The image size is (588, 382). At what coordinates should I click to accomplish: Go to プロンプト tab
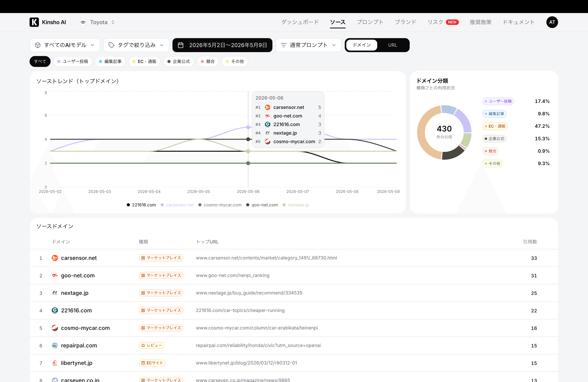tap(370, 22)
